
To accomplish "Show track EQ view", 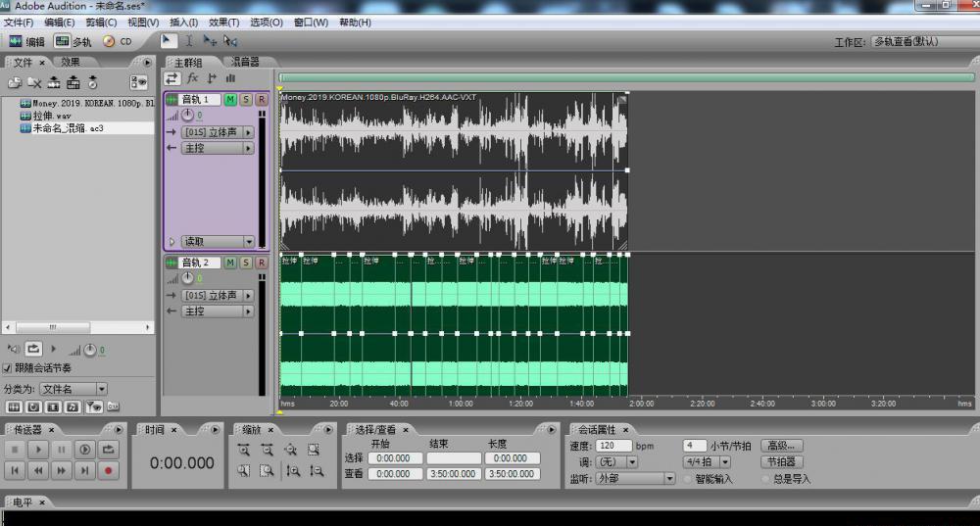I will point(230,78).
